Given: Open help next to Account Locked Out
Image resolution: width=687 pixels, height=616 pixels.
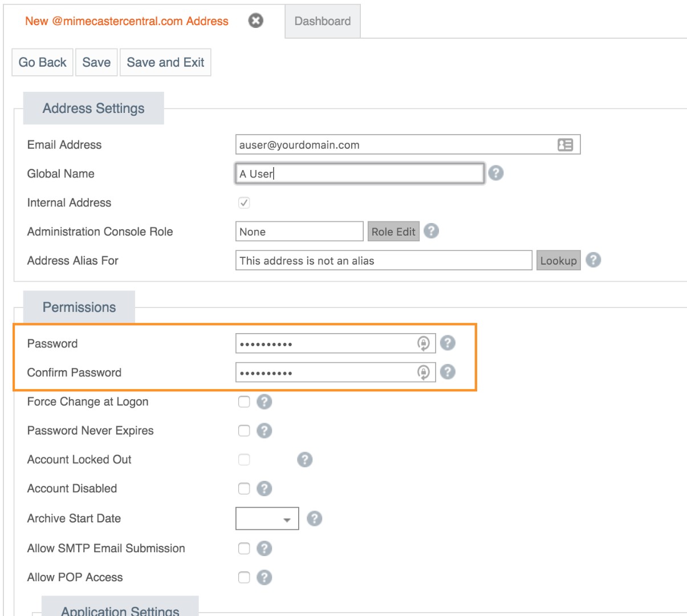Looking at the screenshot, I should click(304, 459).
